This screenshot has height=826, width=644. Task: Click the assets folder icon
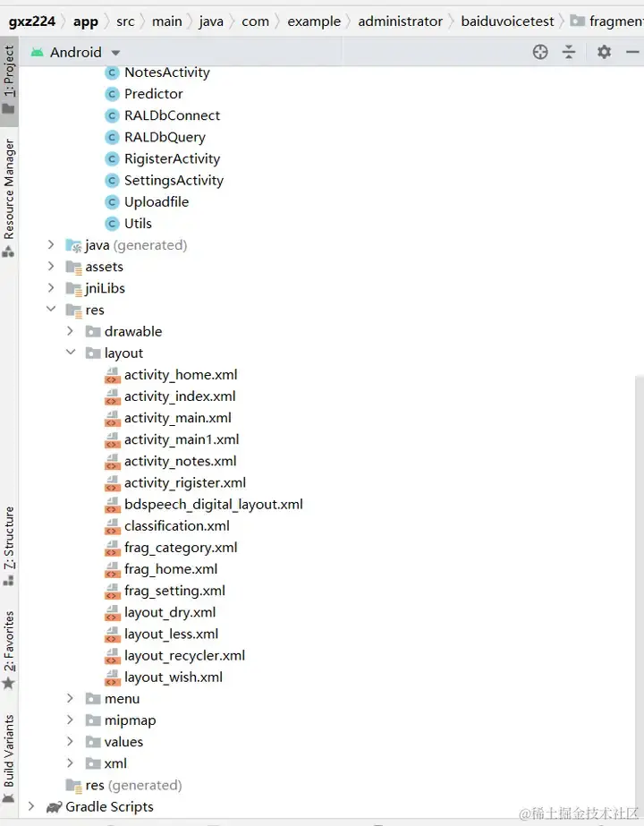(73, 267)
